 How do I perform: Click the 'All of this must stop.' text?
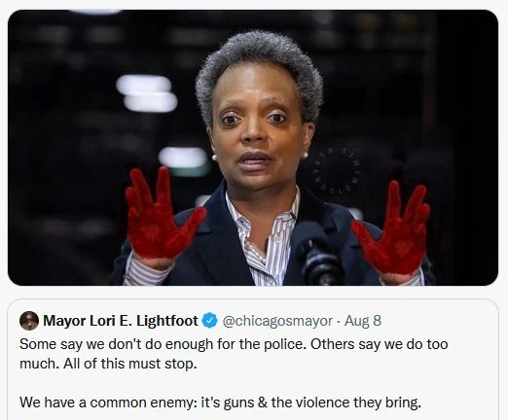(130, 364)
